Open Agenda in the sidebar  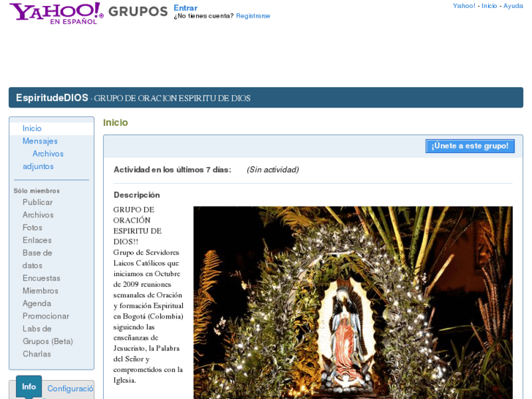tap(37, 303)
